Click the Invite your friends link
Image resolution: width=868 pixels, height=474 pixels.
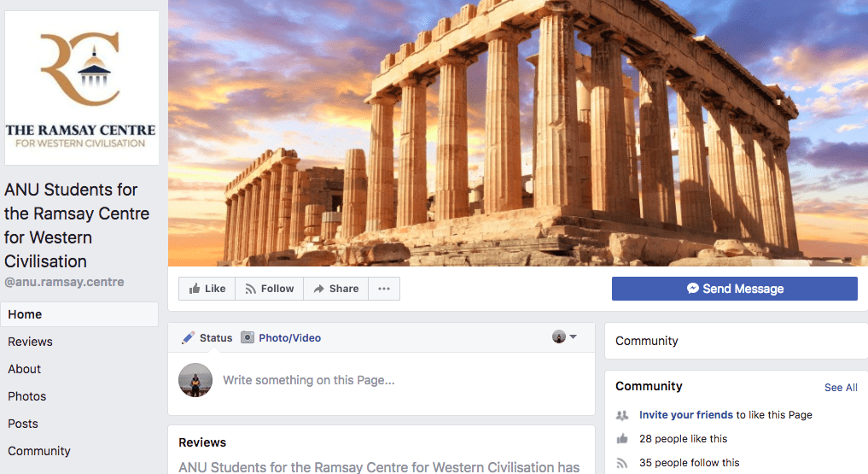pos(686,415)
